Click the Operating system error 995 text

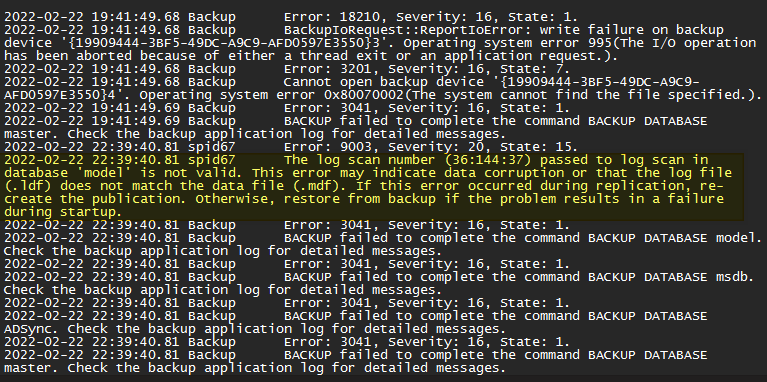[498, 43]
